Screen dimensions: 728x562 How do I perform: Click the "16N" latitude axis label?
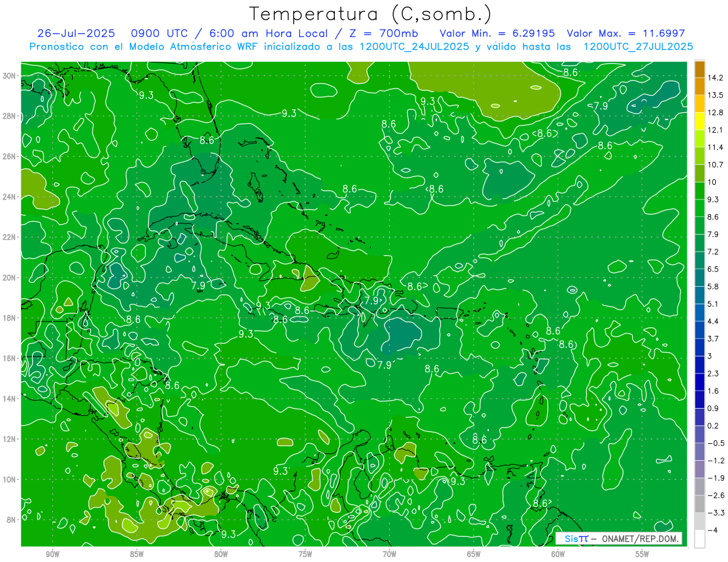10,358
